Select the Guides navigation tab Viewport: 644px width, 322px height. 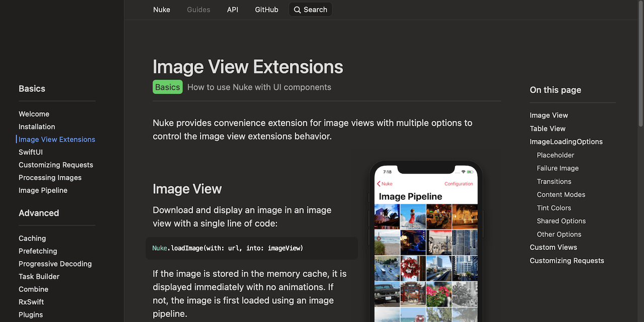tap(199, 10)
